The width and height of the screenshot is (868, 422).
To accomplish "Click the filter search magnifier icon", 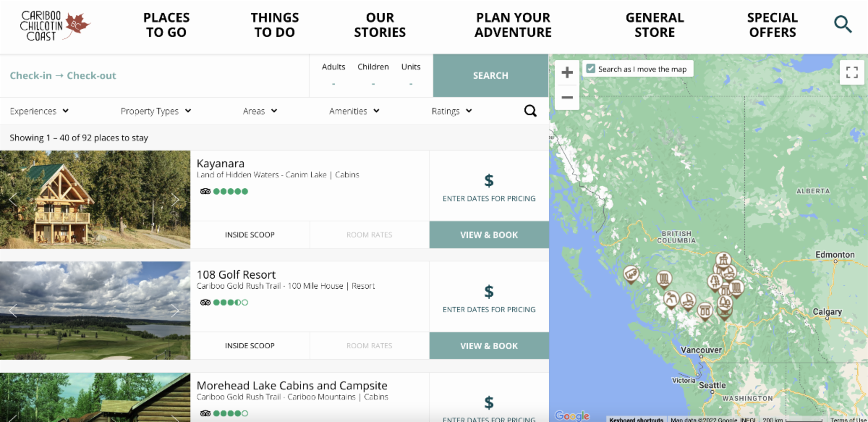I will [x=530, y=111].
